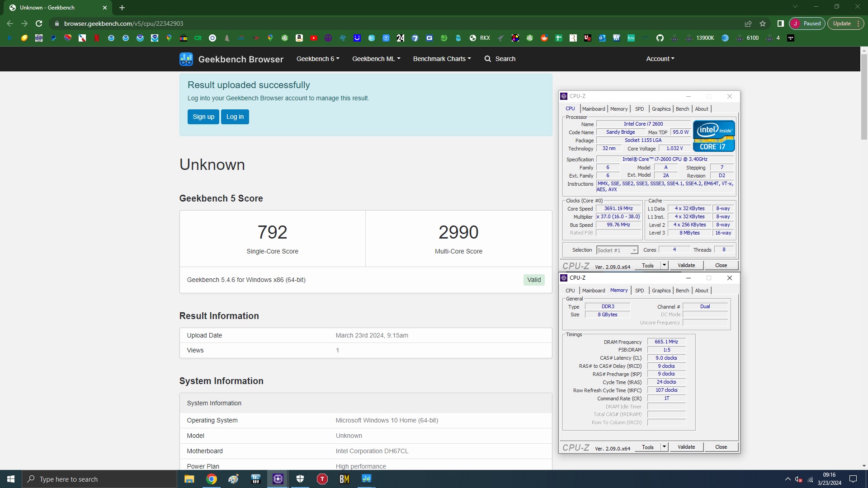Screen dimensions: 868x488
Task: Click the Chrome Update button
Action: click(x=846, y=23)
